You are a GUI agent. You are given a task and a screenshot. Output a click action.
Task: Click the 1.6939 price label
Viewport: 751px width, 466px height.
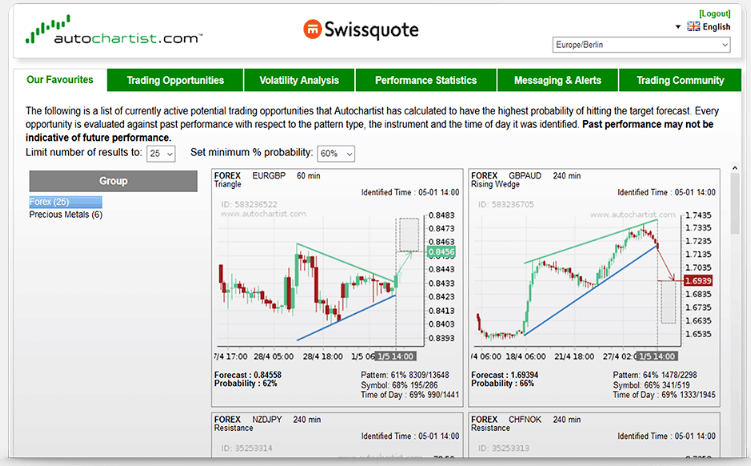pos(698,281)
